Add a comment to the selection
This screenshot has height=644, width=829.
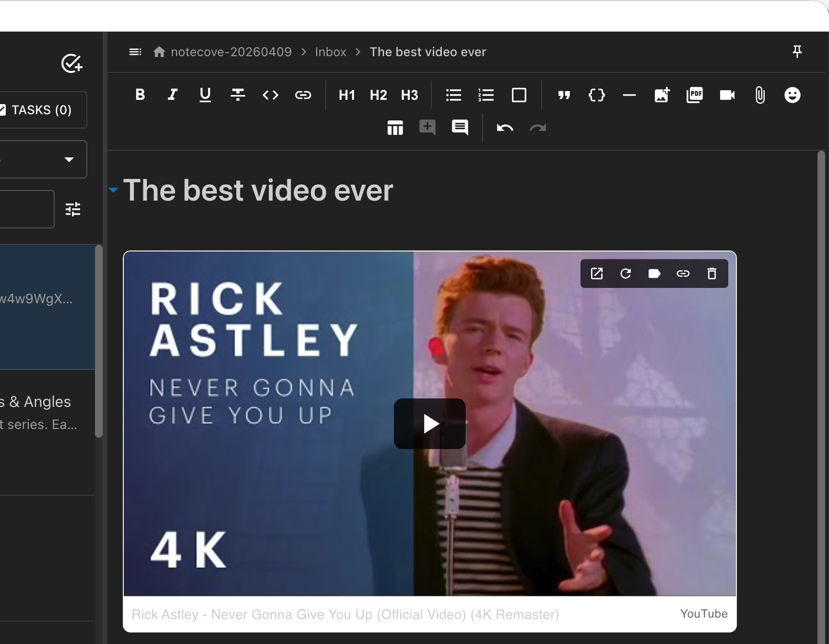tap(427, 128)
